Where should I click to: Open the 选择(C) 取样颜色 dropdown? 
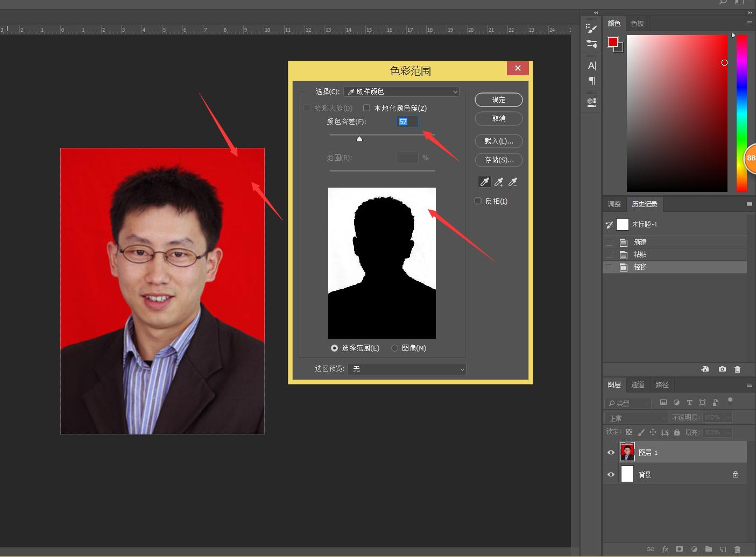tap(401, 92)
